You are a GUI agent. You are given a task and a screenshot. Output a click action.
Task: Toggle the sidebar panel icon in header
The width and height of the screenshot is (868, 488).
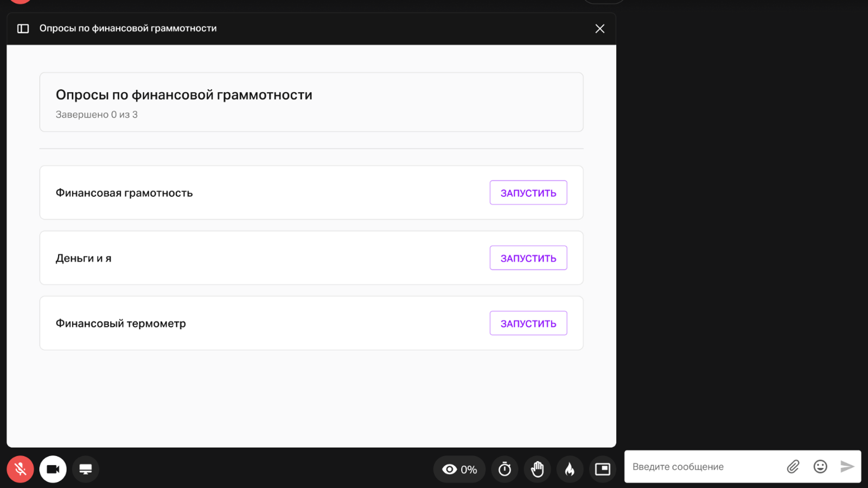point(23,29)
